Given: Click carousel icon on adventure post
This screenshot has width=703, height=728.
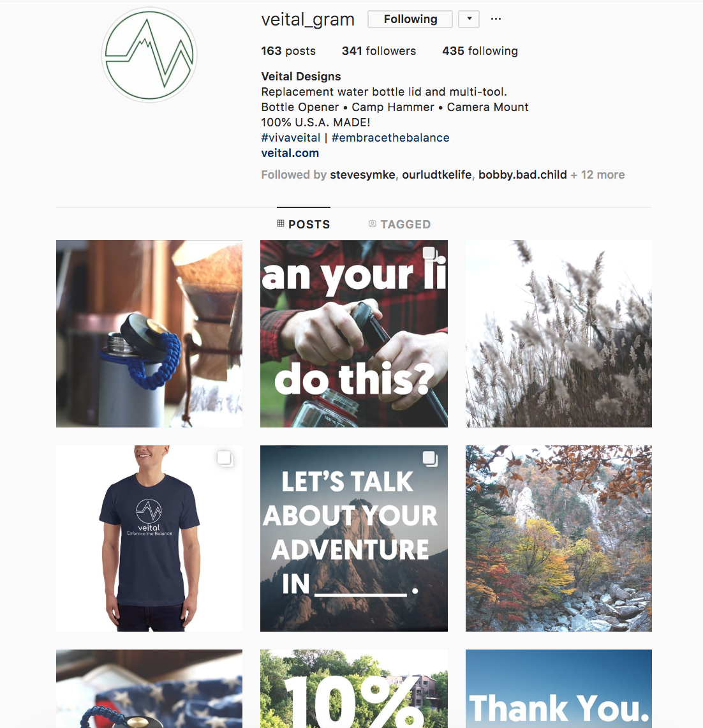Looking at the screenshot, I should coord(430,459).
